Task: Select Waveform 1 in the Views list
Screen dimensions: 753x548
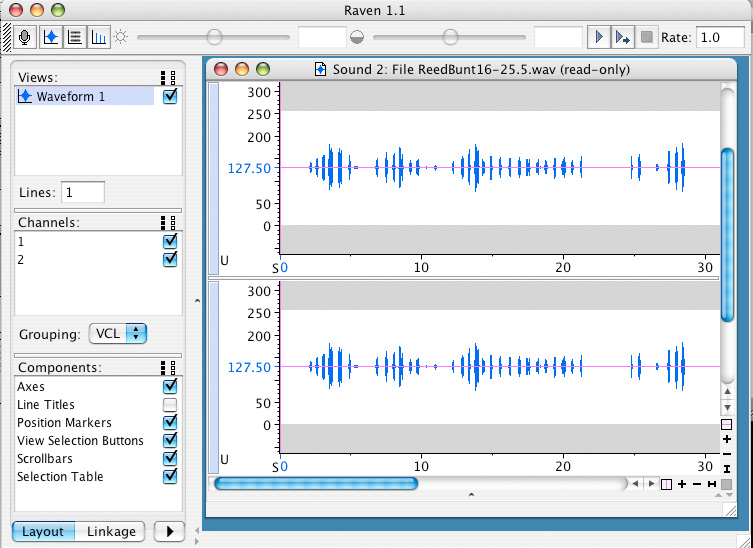Action: [x=85, y=96]
